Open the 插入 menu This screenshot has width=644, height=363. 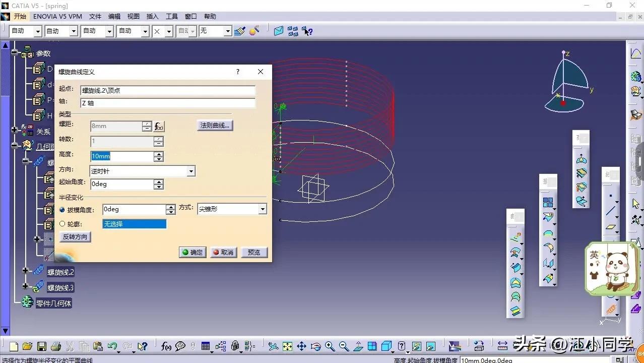[152, 17]
